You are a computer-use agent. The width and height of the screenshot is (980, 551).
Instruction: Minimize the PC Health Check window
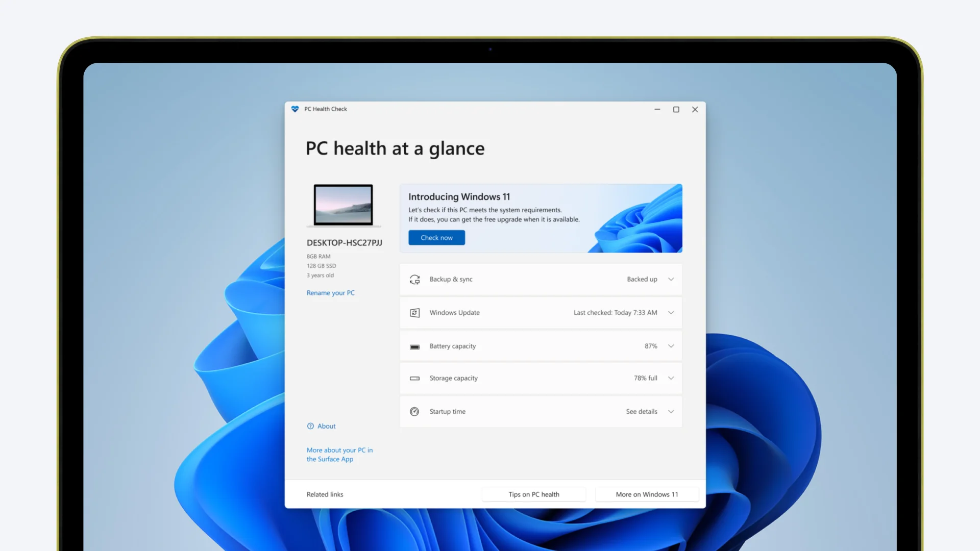click(x=657, y=109)
